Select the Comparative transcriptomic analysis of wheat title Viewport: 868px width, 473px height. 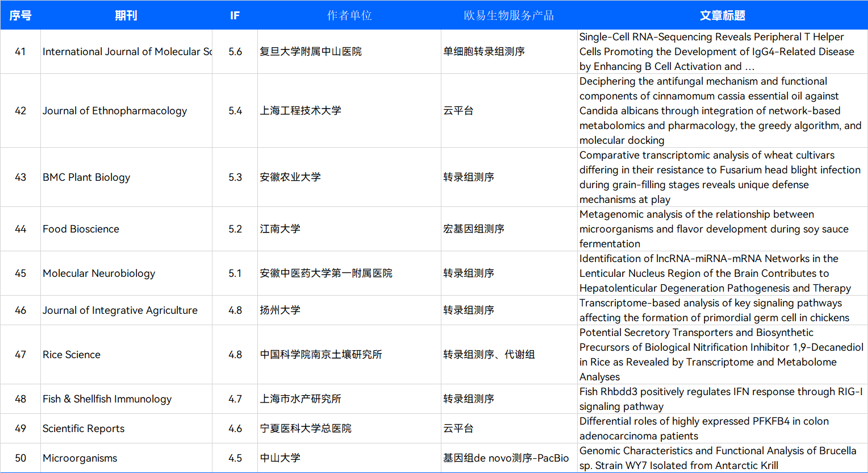click(x=723, y=177)
